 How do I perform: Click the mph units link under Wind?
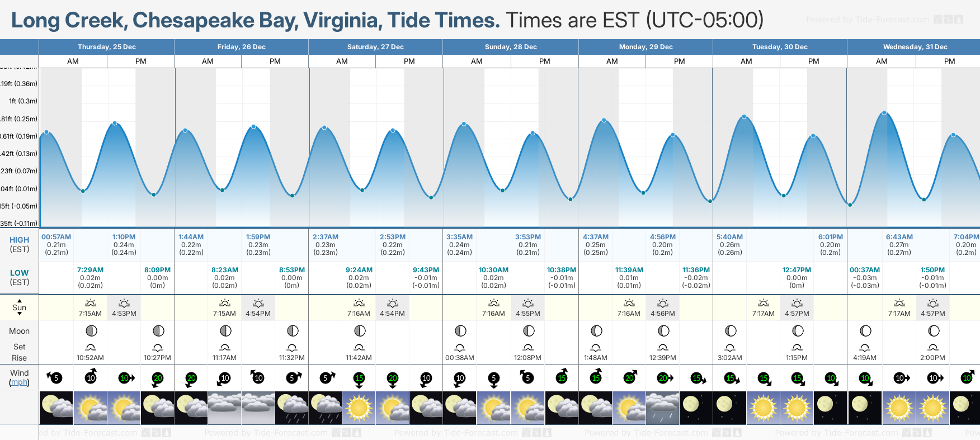(19, 382)
